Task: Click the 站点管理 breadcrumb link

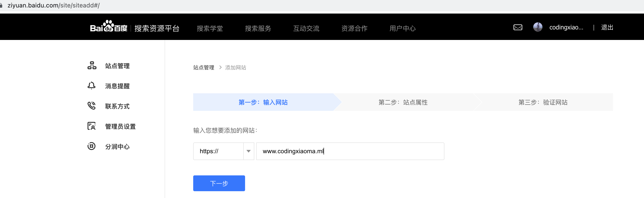Action: 204,67
